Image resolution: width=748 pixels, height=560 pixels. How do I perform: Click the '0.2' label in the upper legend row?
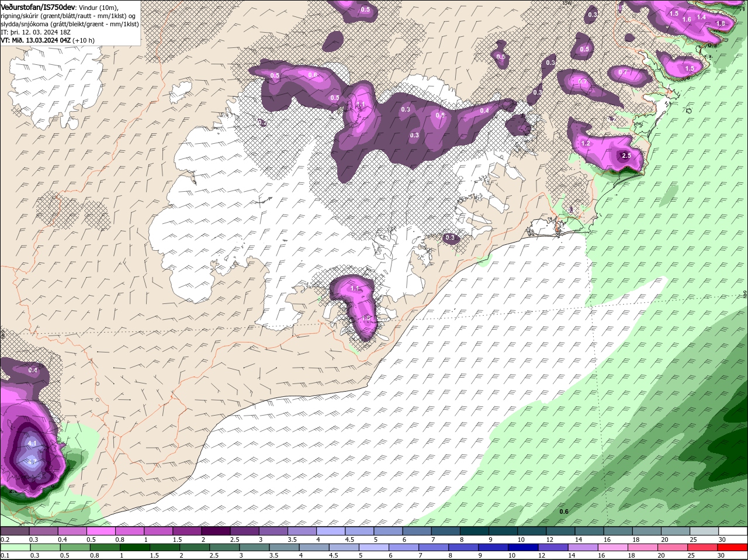(x=5, y=539)
